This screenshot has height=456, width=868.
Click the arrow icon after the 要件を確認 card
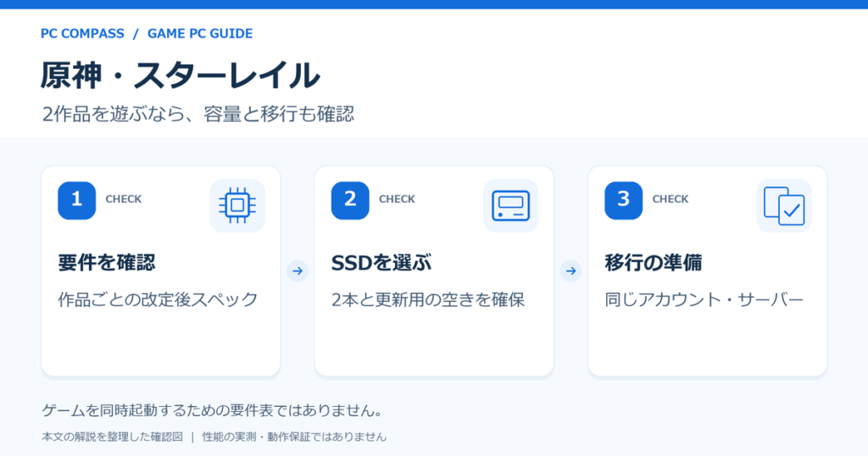(x=298, y=270)
